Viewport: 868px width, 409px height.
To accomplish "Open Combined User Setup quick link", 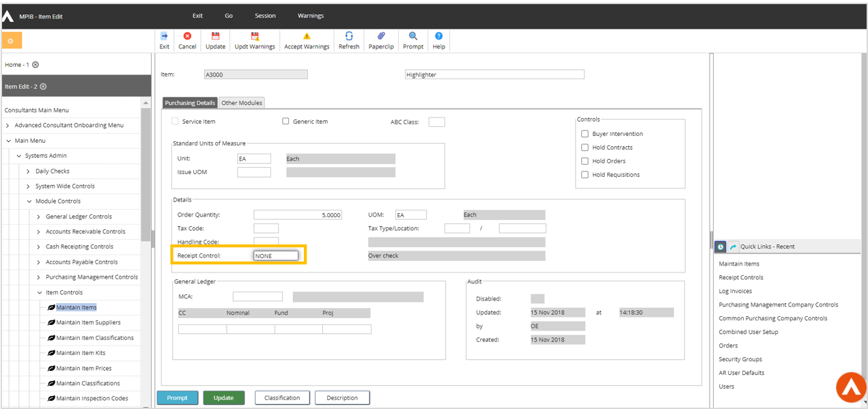I will [748, 332].
